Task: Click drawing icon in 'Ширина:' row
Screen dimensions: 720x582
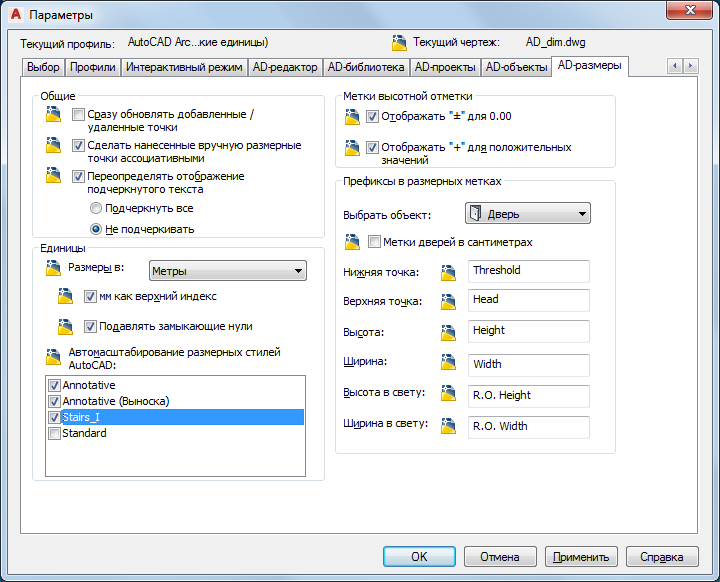Action: (448, 362)
